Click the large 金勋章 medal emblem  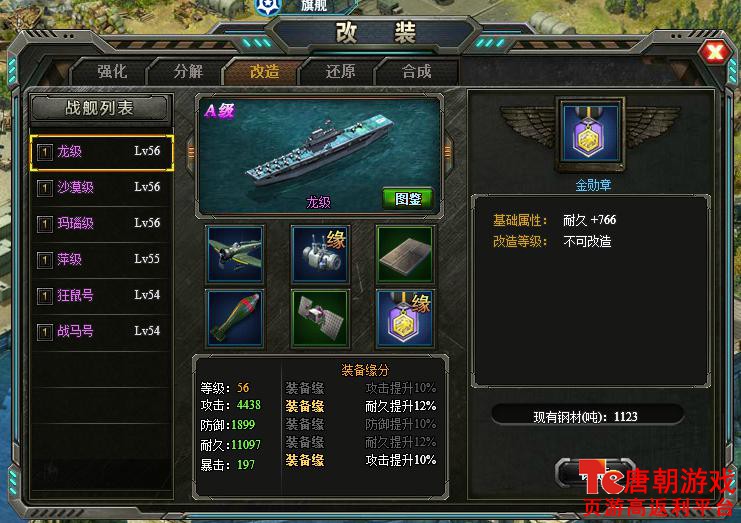tap(590, 134)
